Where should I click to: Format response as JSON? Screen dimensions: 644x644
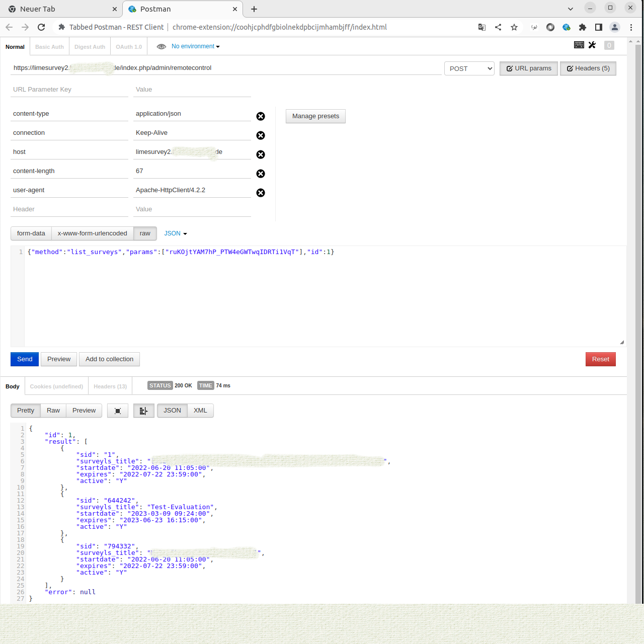tap(172, 411)
